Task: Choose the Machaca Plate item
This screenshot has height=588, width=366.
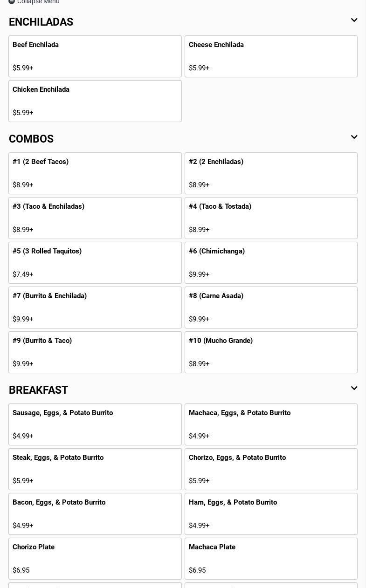Action: (x=271, y=559)
